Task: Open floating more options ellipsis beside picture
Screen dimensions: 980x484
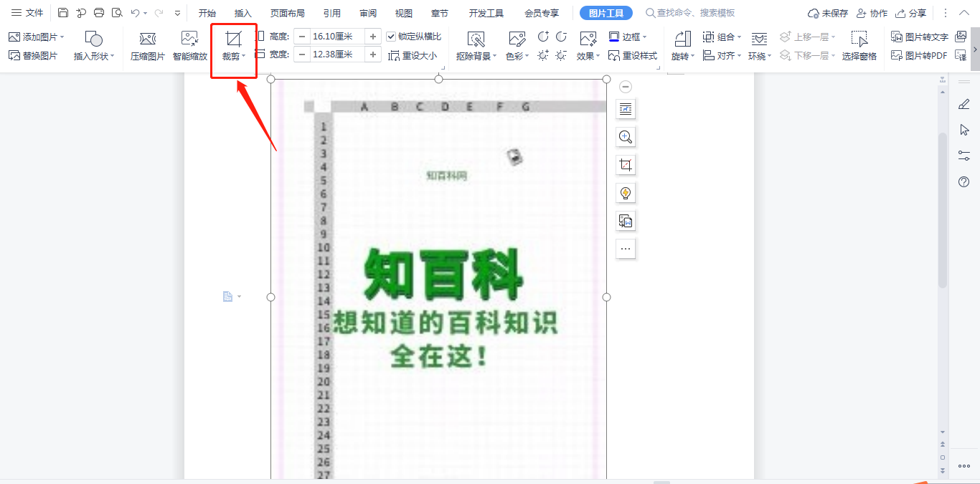Action: [x=626, y=249]
